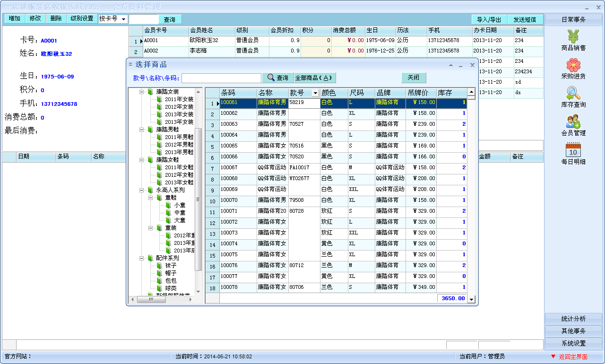Click the category tree horizontal scrollbar thumb
The width and height of the screenshot is (605, 364).
[x=151, y=299]
